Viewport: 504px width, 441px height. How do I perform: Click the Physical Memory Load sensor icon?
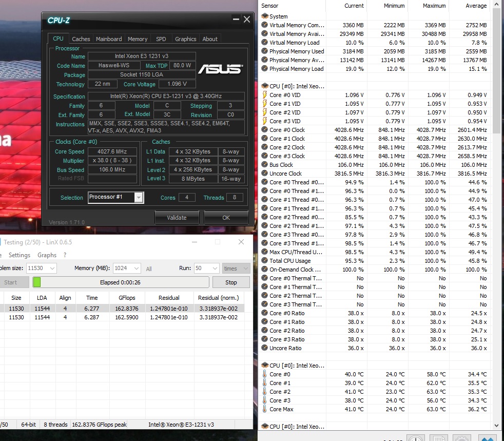pyautogui.click(x=264, y=68)
